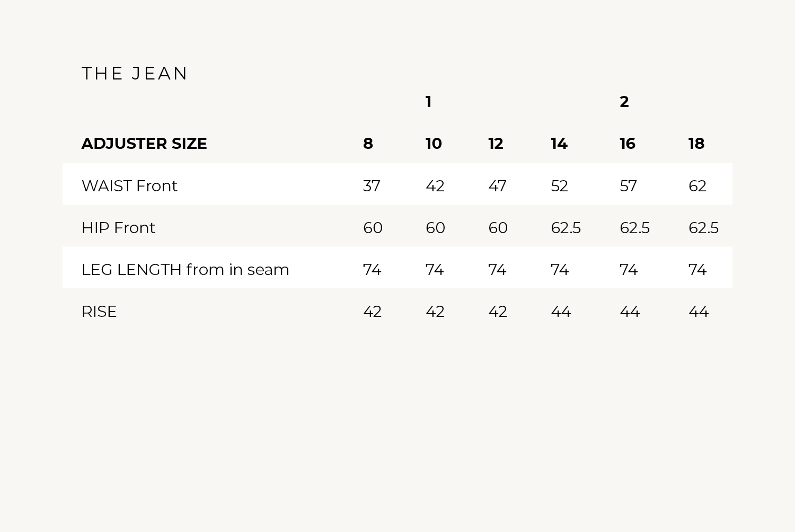The height and width of the screenshot is (532, 795).
Task: Select the LEG LENGTH from in seam label
Action: [185, 270]
